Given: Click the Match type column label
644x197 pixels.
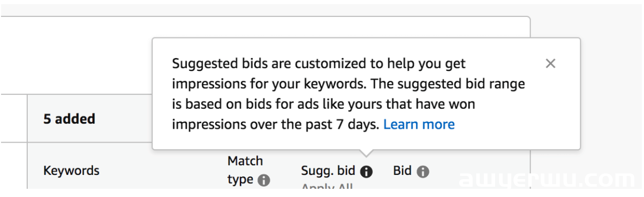Looking at the screenshot, I should pos(245,170).
